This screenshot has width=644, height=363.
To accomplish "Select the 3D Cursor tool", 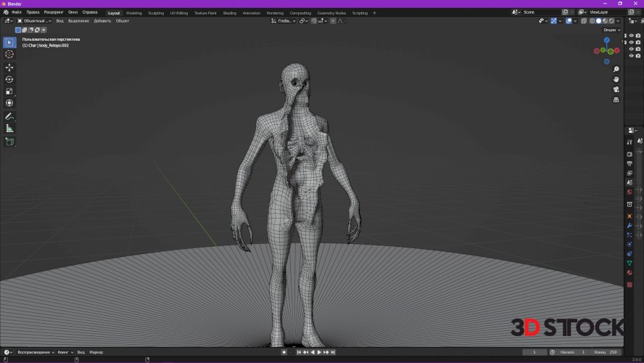I will click(9, 54).
